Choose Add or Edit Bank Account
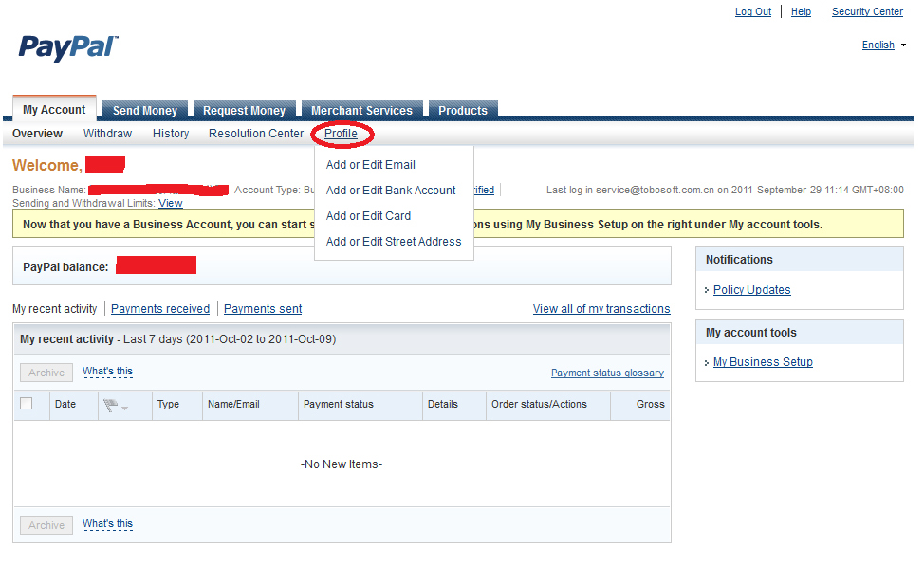The width and height of the screenshot is (924, 564). coord(391,191)
